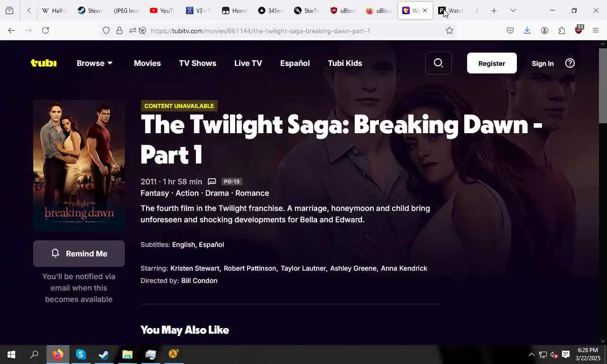Open the uBlock Origin toolbar icon
The image size is (607, 364).
pyautogui.click(x=579, y=30)
